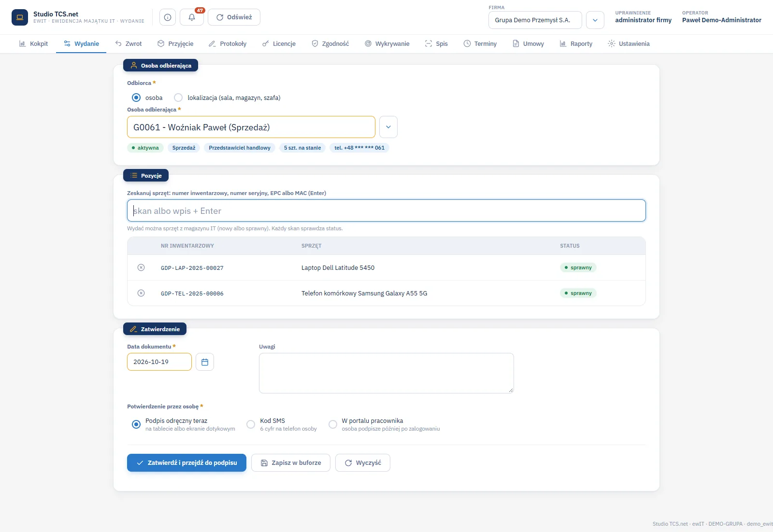Click the '5 szt. na stanie' tag
This screenshot has height=532, width=773.
pyautogui.click(x=302, y=148)
